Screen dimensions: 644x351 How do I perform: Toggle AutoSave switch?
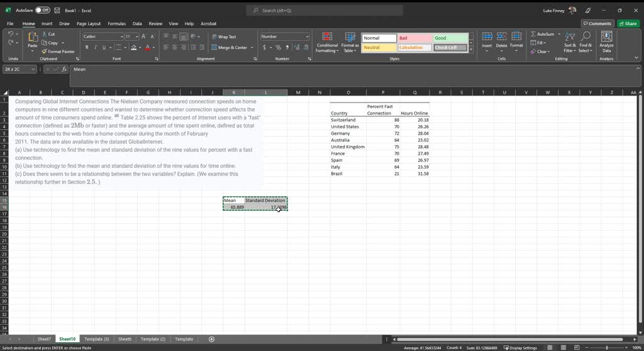(x=43, y=10)
